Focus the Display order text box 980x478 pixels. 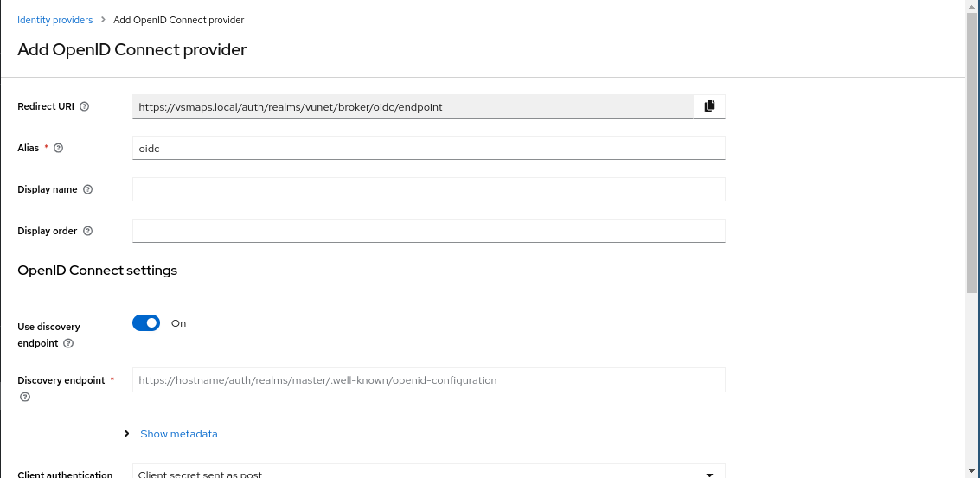(x=428, y=231)
